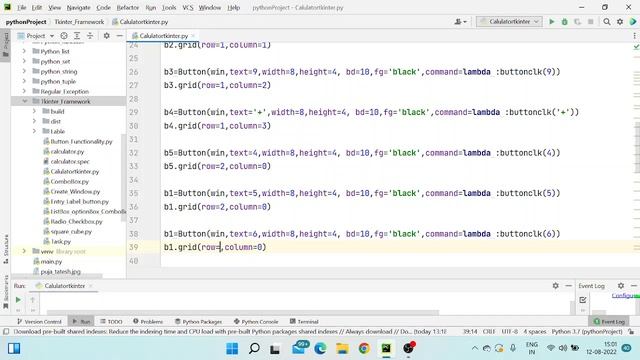Viewport: 640px width, 360px height.
Task: Open Radio_Checkbox.py in project tree
Action: (76, 221)
